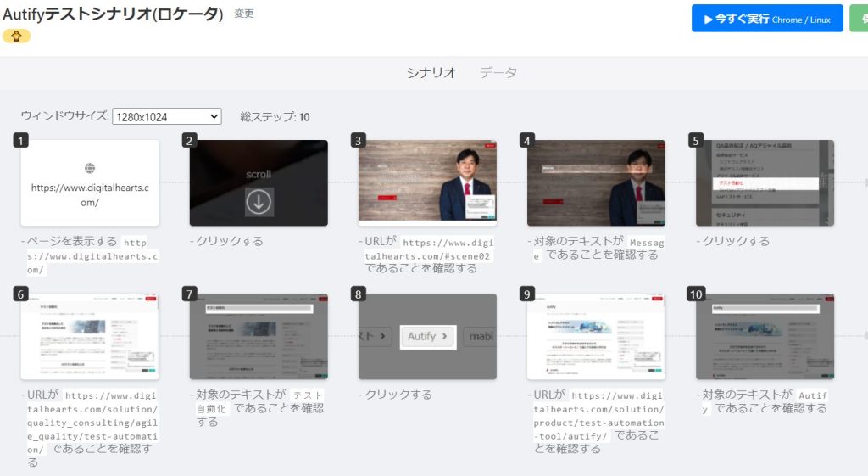Click the 総ステップ: 10 counter
This screenshot has width=868, height=476.
[275, 117]
